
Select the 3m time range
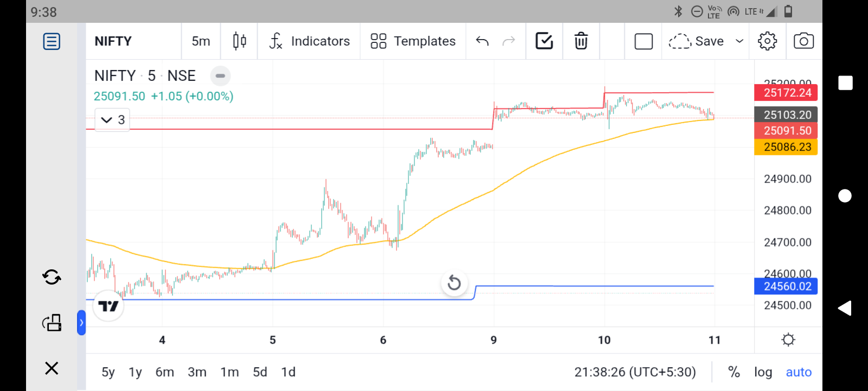click(x=197, y=372)
